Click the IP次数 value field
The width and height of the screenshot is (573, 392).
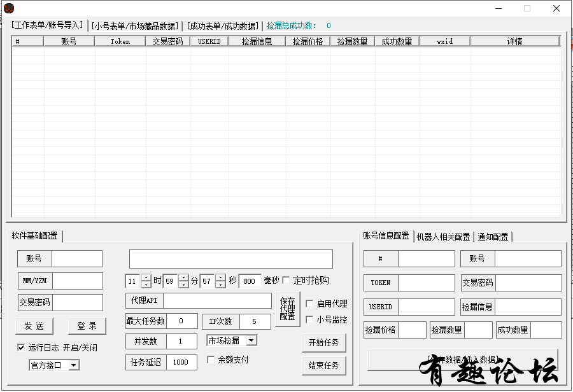[255, 321]
